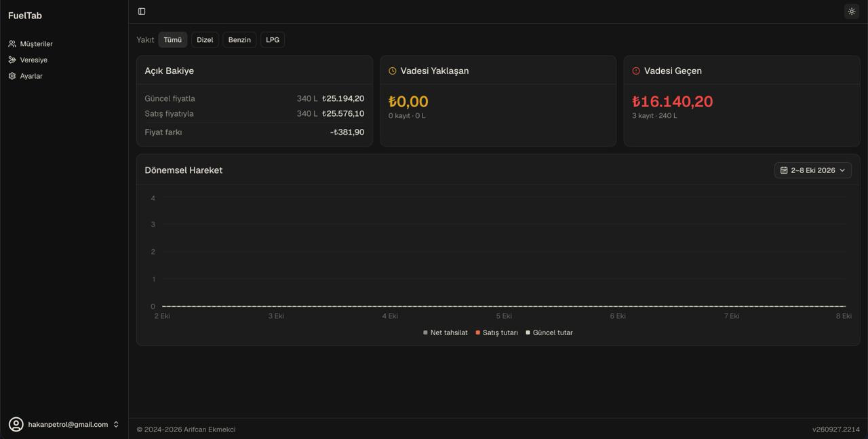
Task: Filter by Benzin fuel
Action: click(239, 40)
